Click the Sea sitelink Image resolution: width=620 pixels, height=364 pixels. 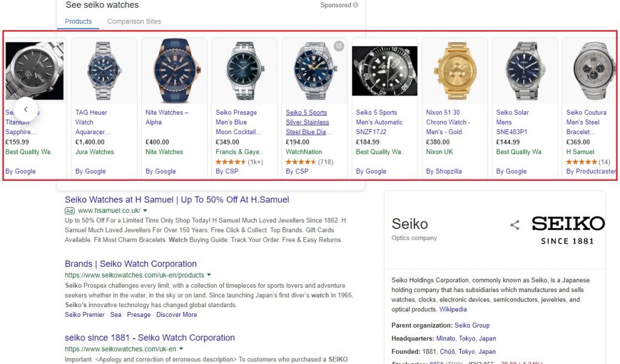click(116, 314)
